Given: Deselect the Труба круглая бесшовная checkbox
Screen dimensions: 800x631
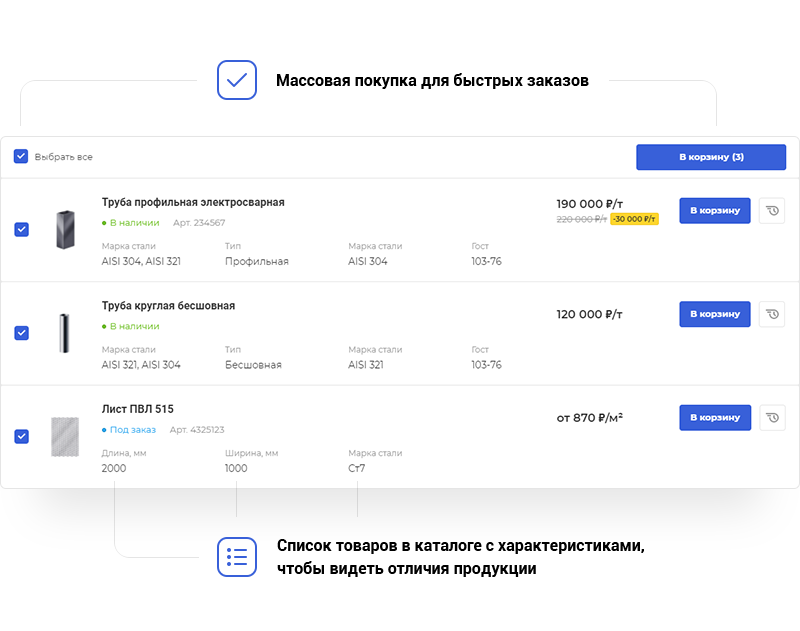Looking at the screenshot, I should 22,333.
